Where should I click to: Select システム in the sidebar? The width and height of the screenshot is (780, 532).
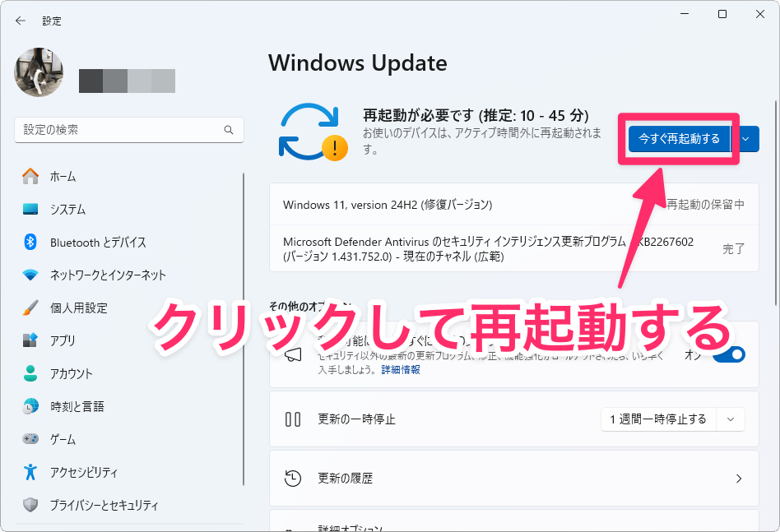67,210
